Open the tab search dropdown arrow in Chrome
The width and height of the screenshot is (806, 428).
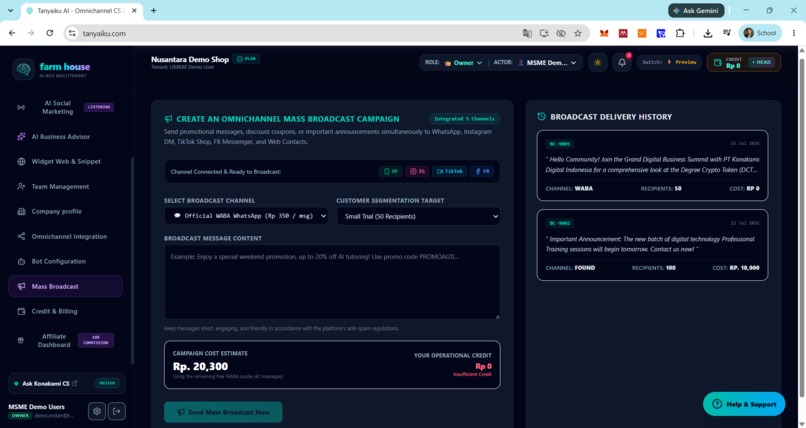tap(10, 10)
